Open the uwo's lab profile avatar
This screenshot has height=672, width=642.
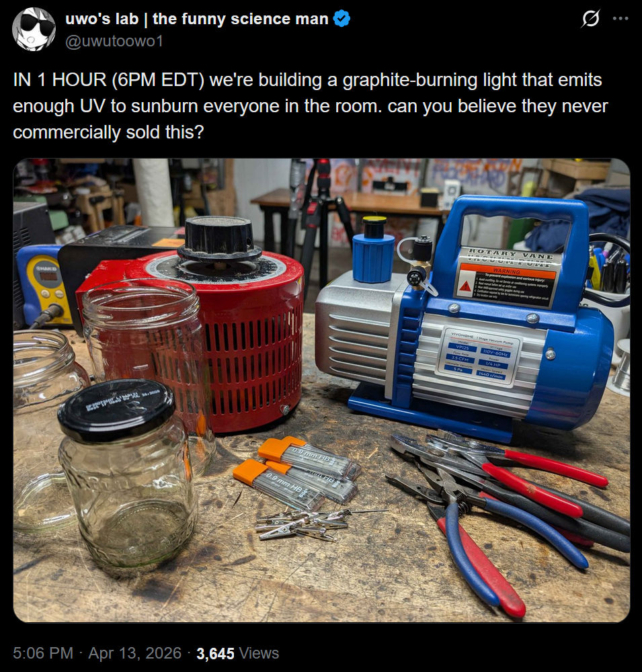click(34, 29)
